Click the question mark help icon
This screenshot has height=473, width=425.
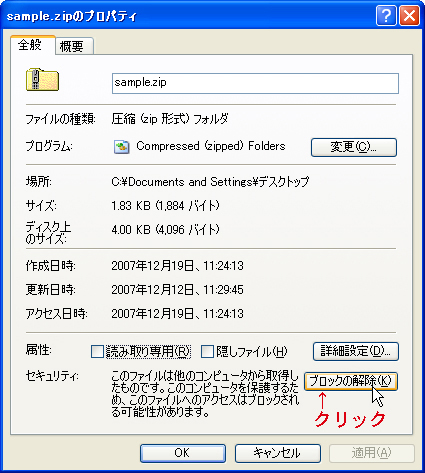coord(386,15)
